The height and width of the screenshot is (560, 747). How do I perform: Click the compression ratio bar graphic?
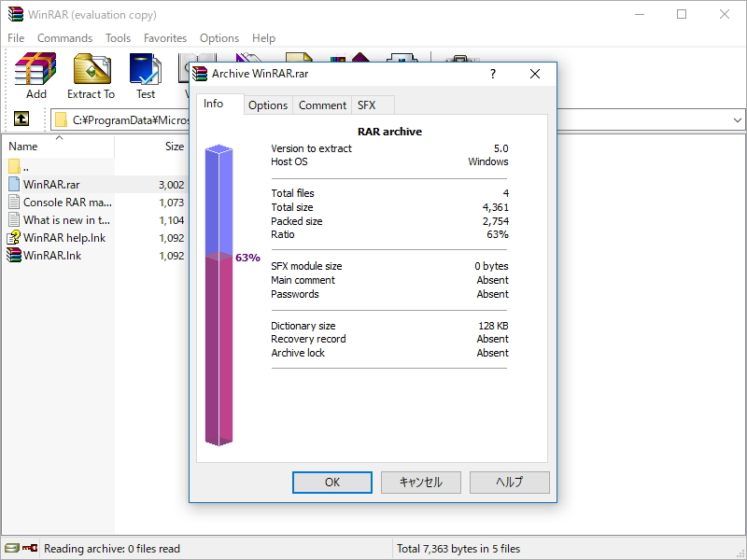click(x=218, y=295)
